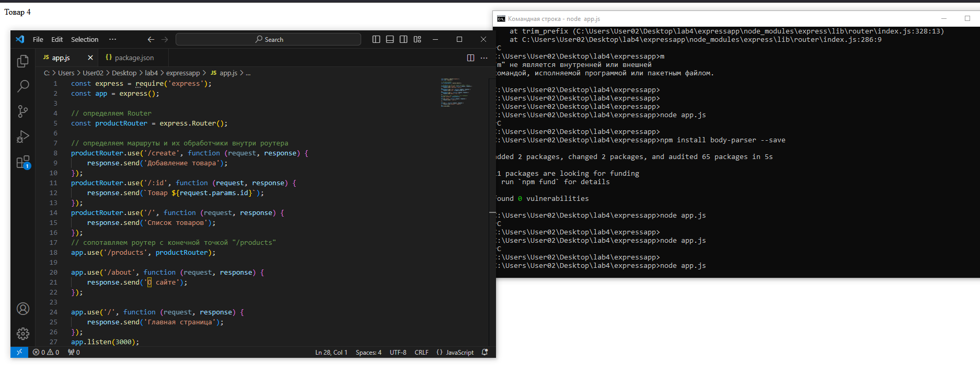The width and height of the screenshot is (980, 373).
Task: Split the editor to the right
Action: tap(470, 58)
